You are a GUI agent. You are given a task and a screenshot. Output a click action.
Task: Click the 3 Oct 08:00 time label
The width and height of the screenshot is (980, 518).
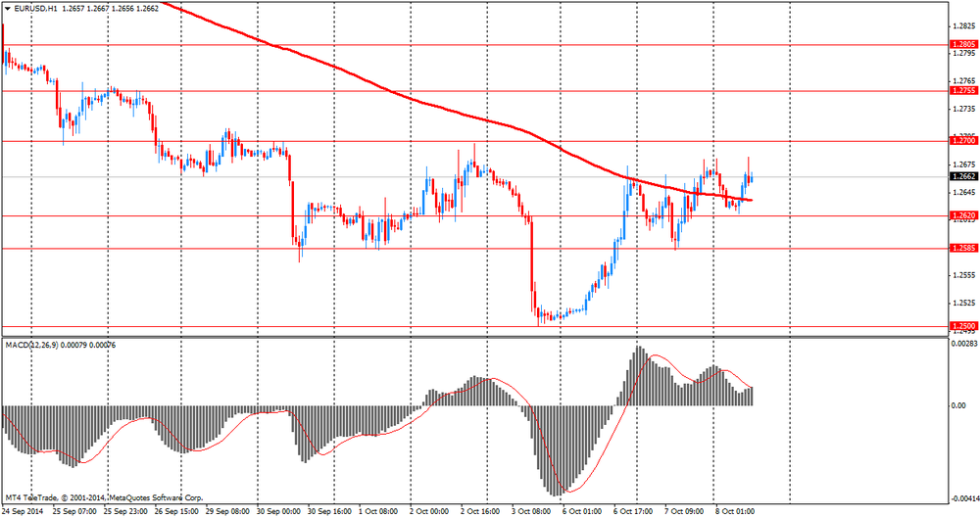531,512
